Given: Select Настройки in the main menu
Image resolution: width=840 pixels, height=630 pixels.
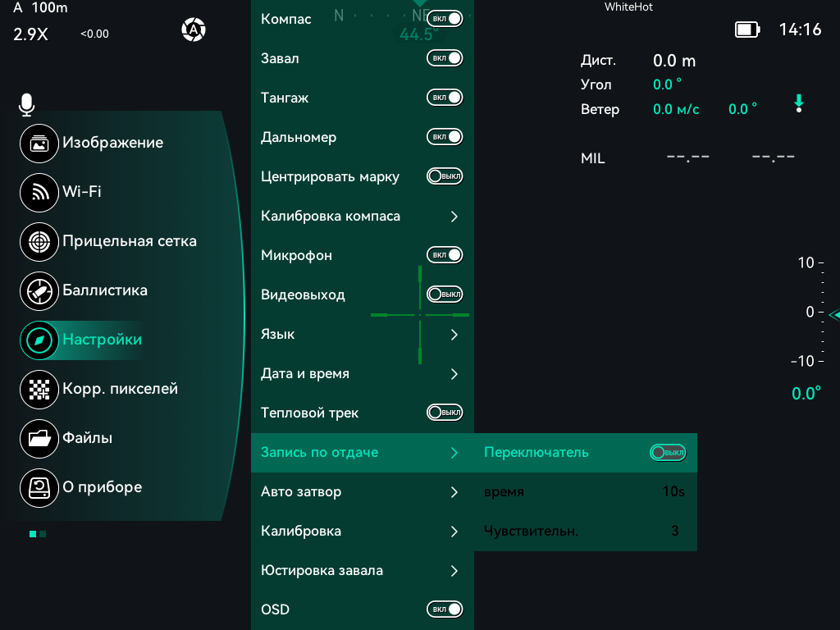Looking at the screenshot, I should pyautogui.click(x=103, y=340).
